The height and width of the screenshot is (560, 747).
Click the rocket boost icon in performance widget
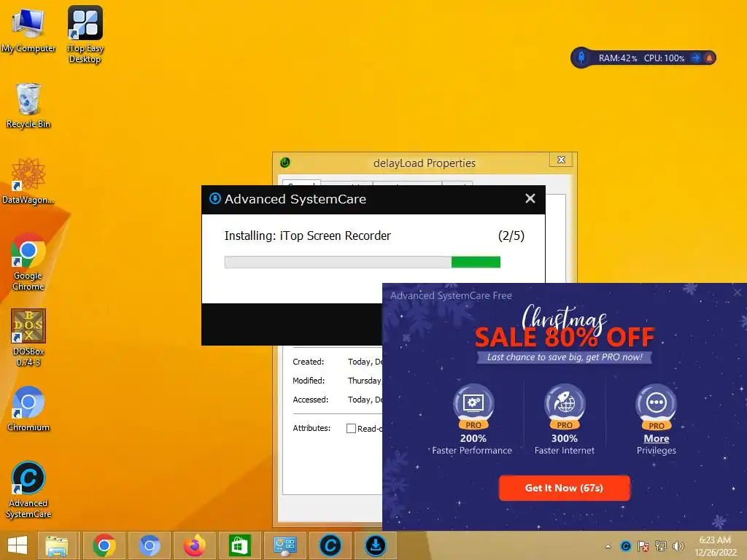581,58
